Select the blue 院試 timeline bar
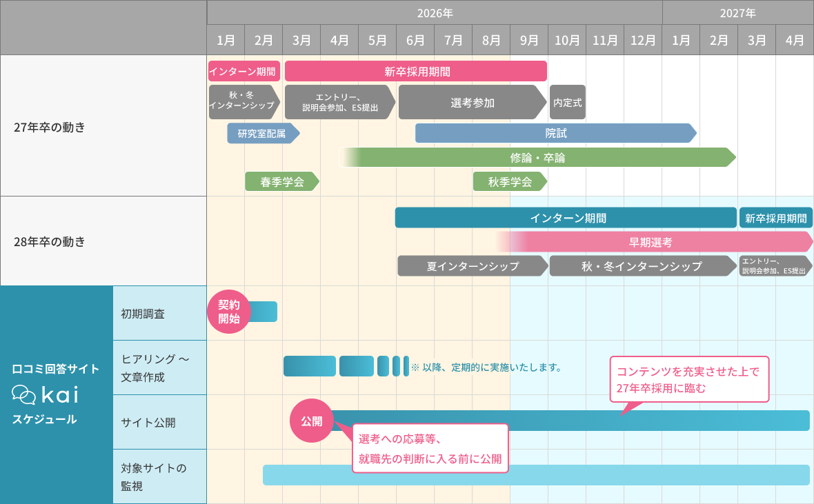This screenshot has height=504, width=814. coord(555,133)
